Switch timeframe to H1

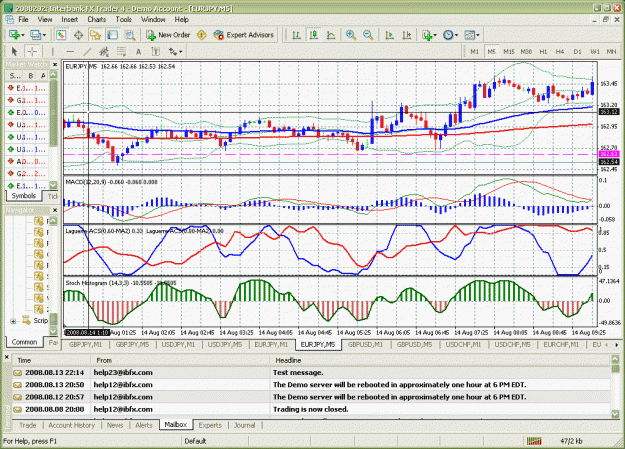[x=543, y=51]
